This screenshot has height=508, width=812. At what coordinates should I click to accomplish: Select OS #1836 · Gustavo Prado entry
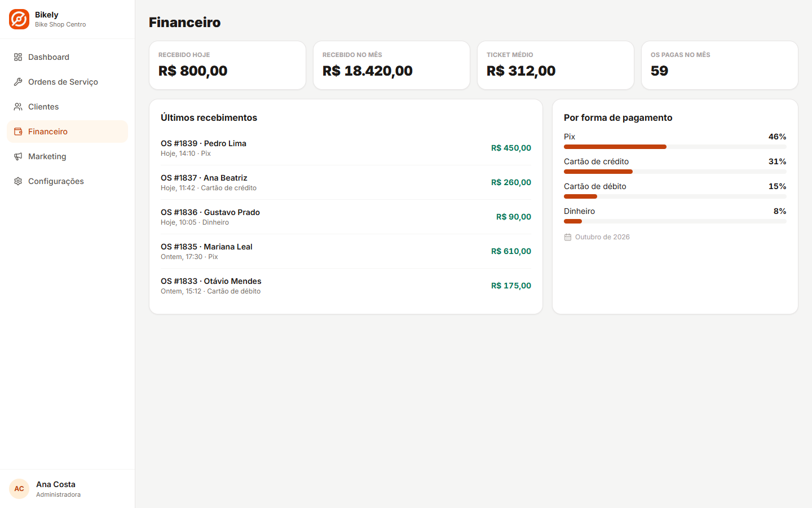click(346, 217)
